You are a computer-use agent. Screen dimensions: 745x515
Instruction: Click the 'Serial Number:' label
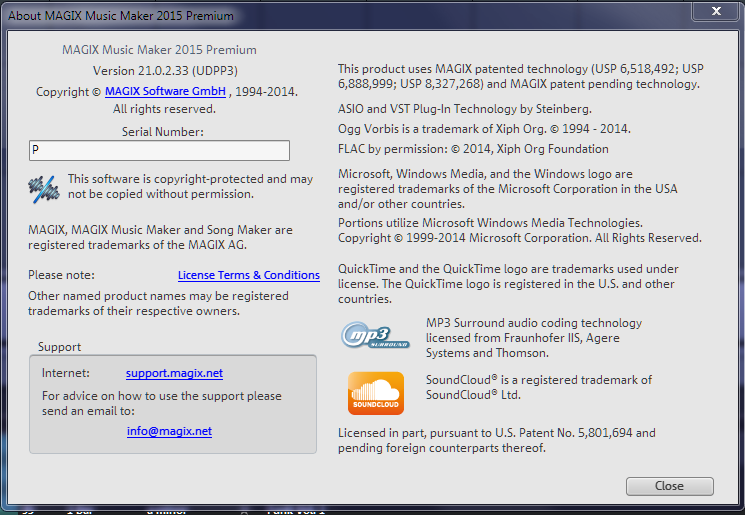coord(162,132)
